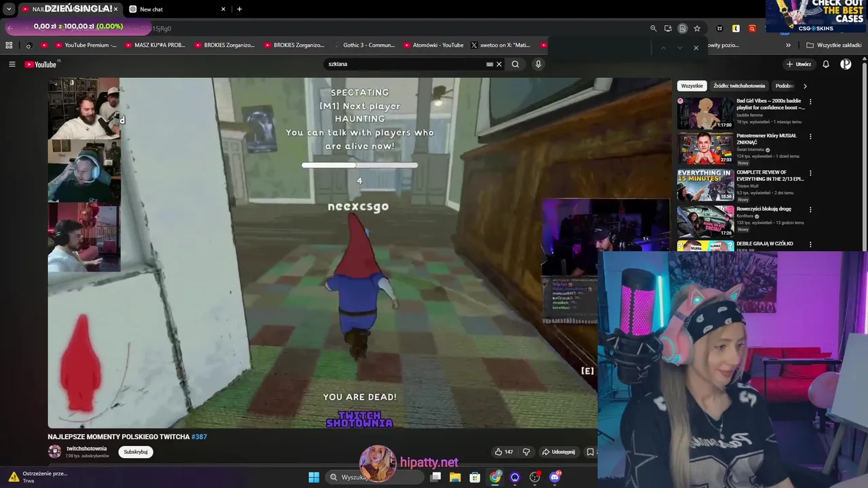Open the YouTube Premium bookmark
This screenshot has height=488, width=868.
pyautogui.click(x=85, y=45)
